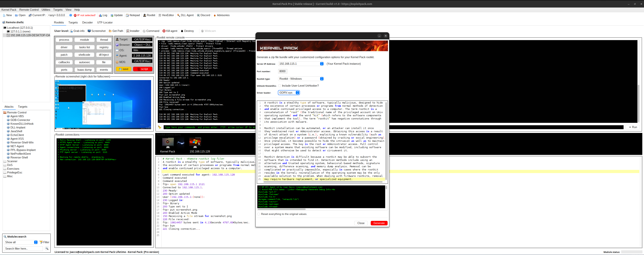Click the Generate button in dialog
Viewport: 644px width, 255px height.
click(379, 223)
